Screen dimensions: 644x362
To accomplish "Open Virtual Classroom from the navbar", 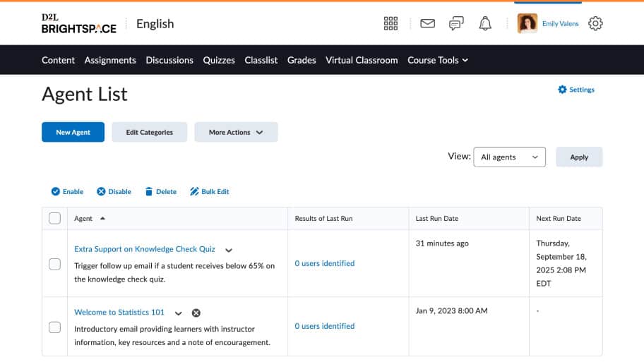I will (x=362, y=61).
